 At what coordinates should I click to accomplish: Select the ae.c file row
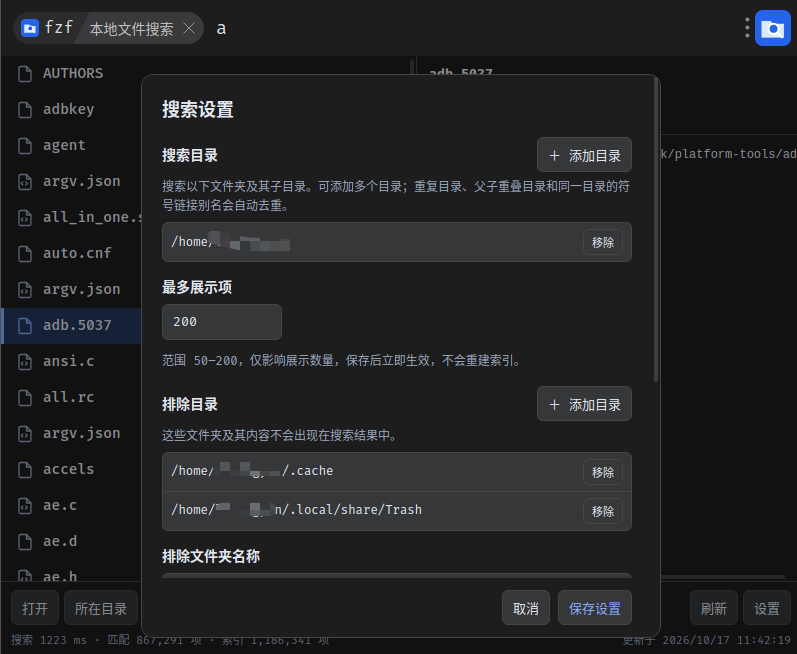click(71, 506)
